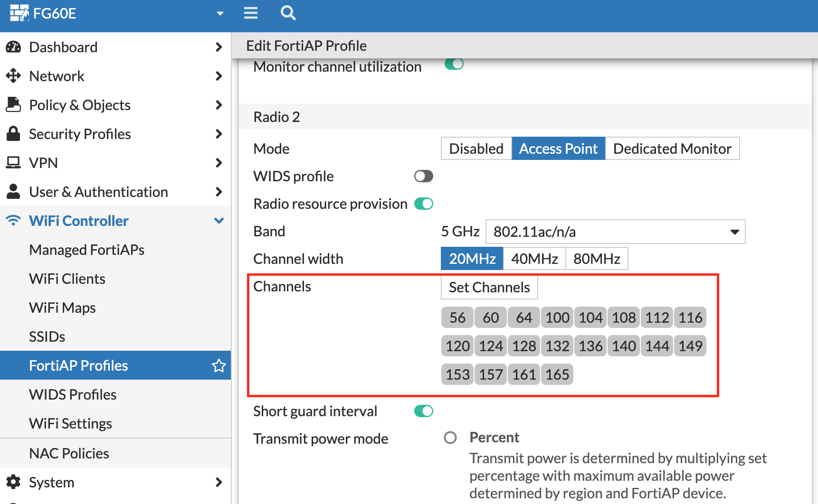Open Managed FortiAPs from the sidebar
818x504 pixels.
tap(86, 249)
